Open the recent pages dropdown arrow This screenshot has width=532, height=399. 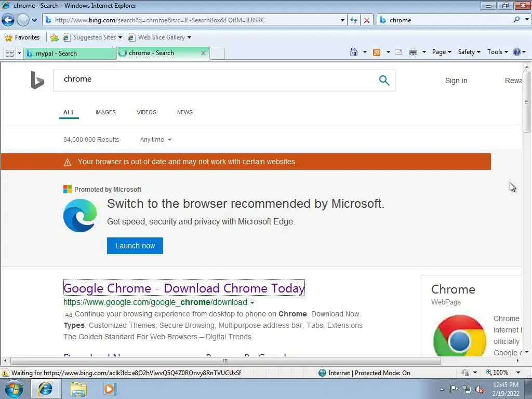[35, 20]
